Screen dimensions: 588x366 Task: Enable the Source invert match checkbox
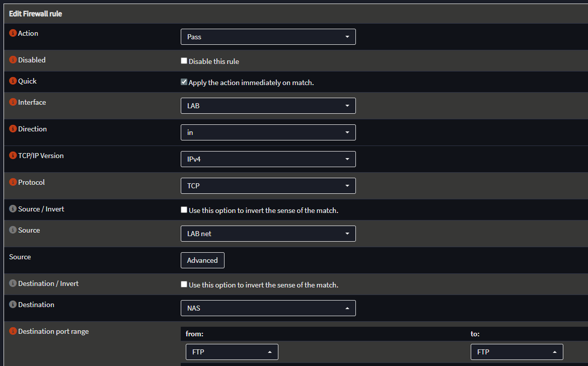point(184,209)
